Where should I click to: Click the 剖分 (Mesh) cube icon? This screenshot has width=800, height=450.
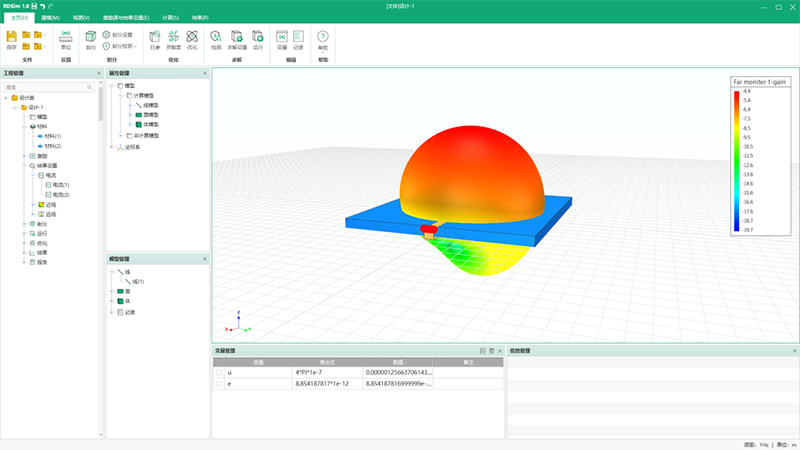(91, 37)
